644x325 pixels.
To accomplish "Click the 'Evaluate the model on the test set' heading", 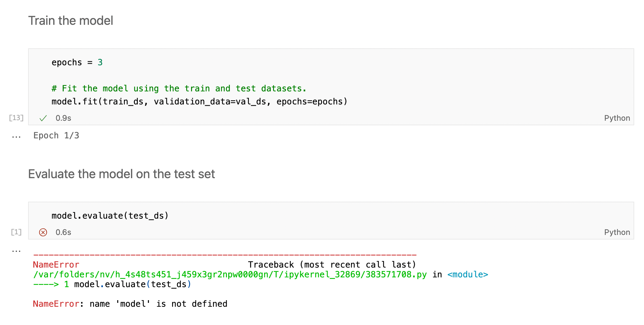I will tap(121, 174).
